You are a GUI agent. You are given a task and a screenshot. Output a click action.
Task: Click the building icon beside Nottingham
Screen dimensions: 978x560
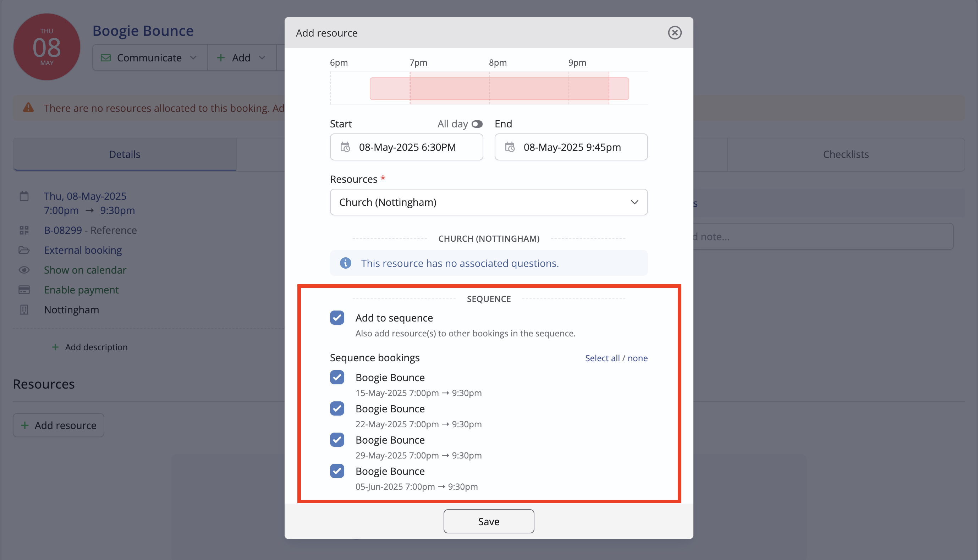(24, 309)
